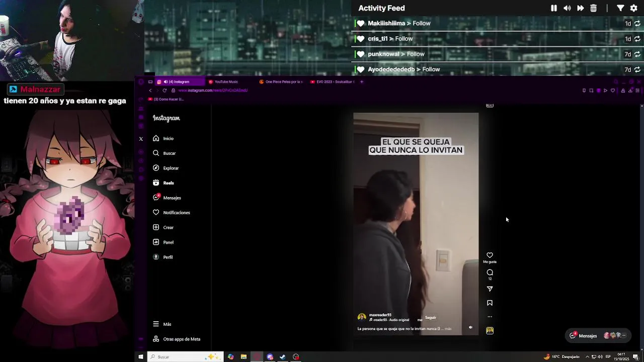Image resolution: width=644 pixels, height=362 pixels.
Task: Open the reel's audio thumbnail
Action: [490, 330]
